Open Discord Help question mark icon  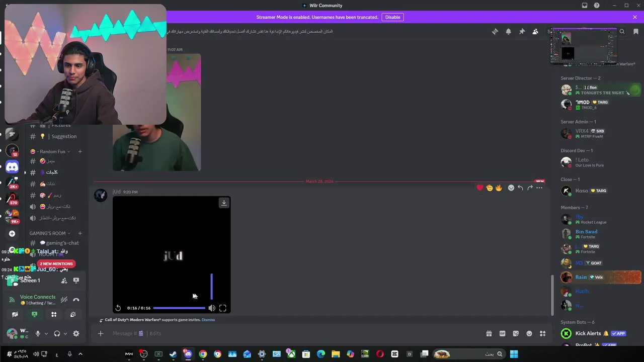[597, 6]
